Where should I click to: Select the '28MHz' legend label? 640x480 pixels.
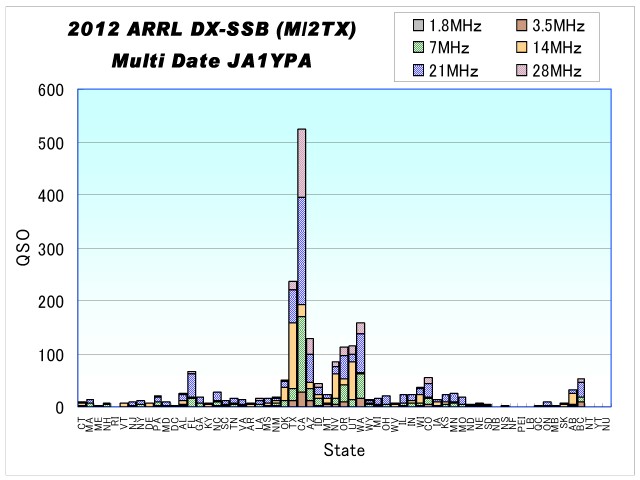pos(557,71)
